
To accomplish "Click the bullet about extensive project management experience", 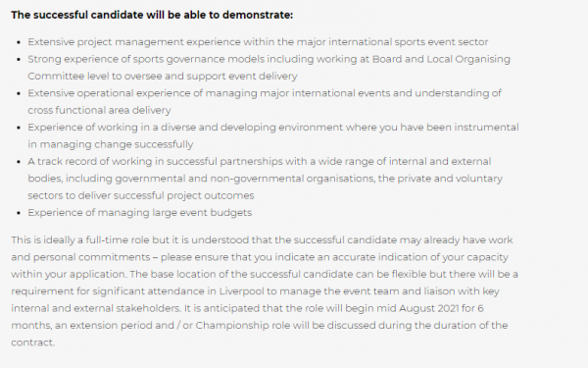I will click(x=258, y=42).
